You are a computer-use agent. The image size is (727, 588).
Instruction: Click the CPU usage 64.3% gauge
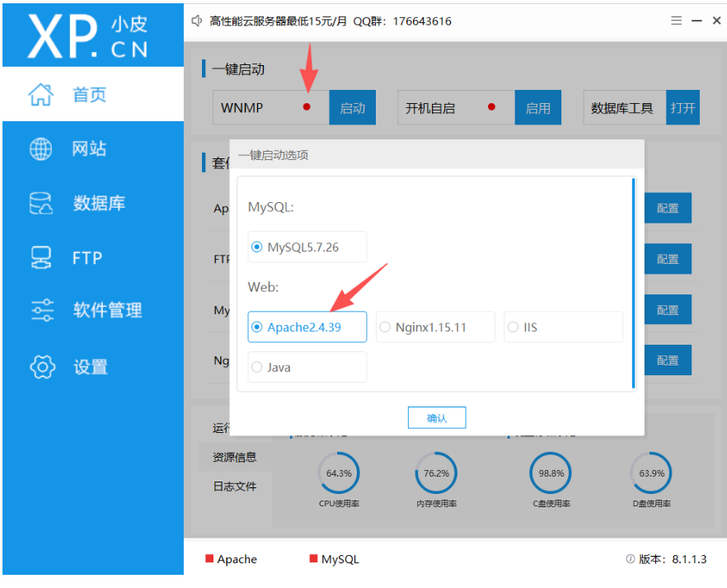339,473
